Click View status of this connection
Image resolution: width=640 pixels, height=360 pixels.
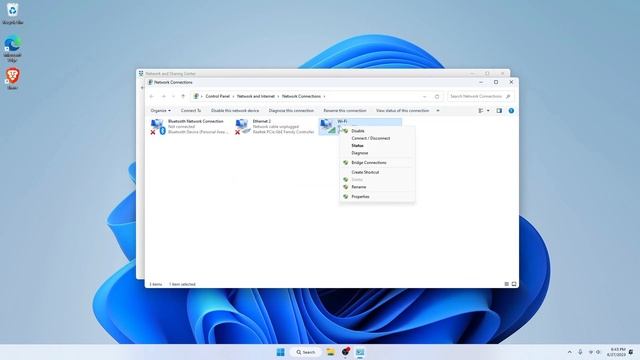click(402, 111)
